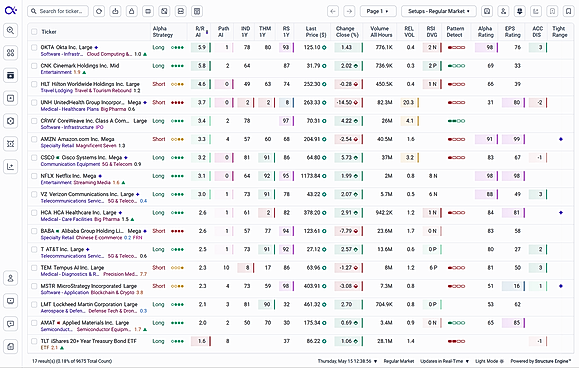This screenshot has width=579, height=368.
Task: Sort by the Path AI column header
Action: [223, 32]
